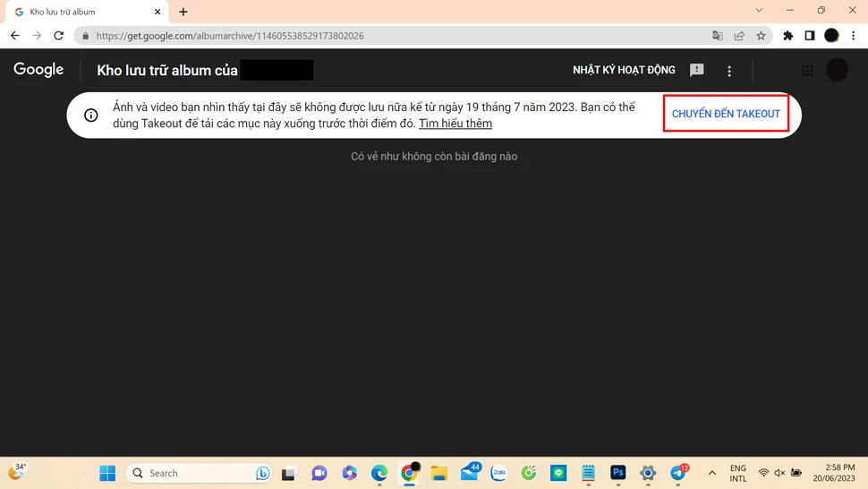The width and height of the screenshot is (868, 489).
Task: Click the Google logo
Action: 38,70
